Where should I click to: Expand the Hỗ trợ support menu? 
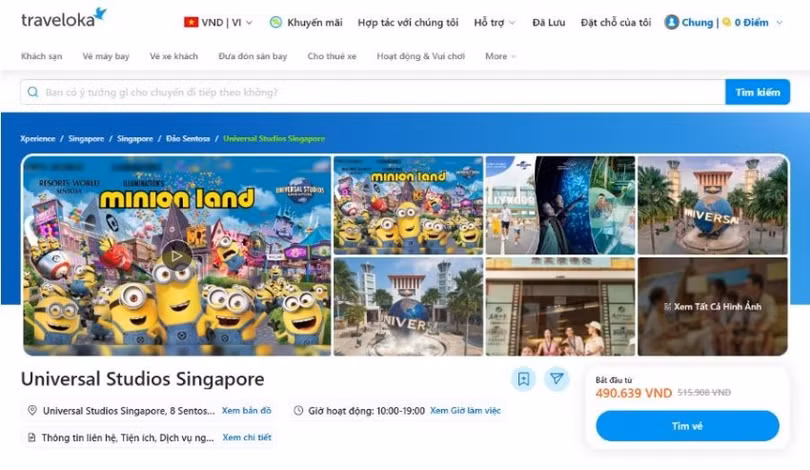pos(495,22)
